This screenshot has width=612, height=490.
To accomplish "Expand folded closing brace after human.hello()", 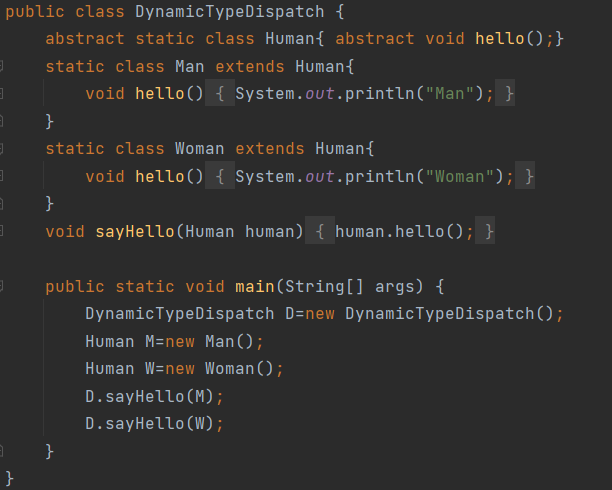I will [485, 231].
